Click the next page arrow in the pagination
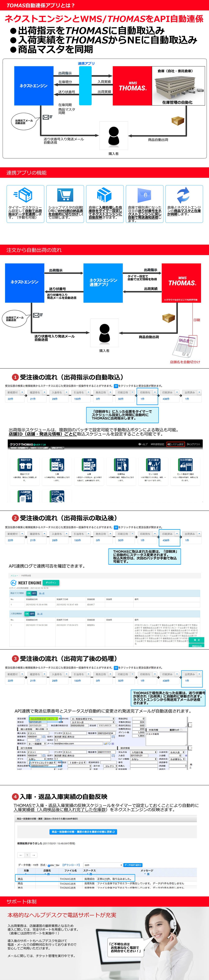The height and width of the screenshot is (980, 209). tap(34, 855)
